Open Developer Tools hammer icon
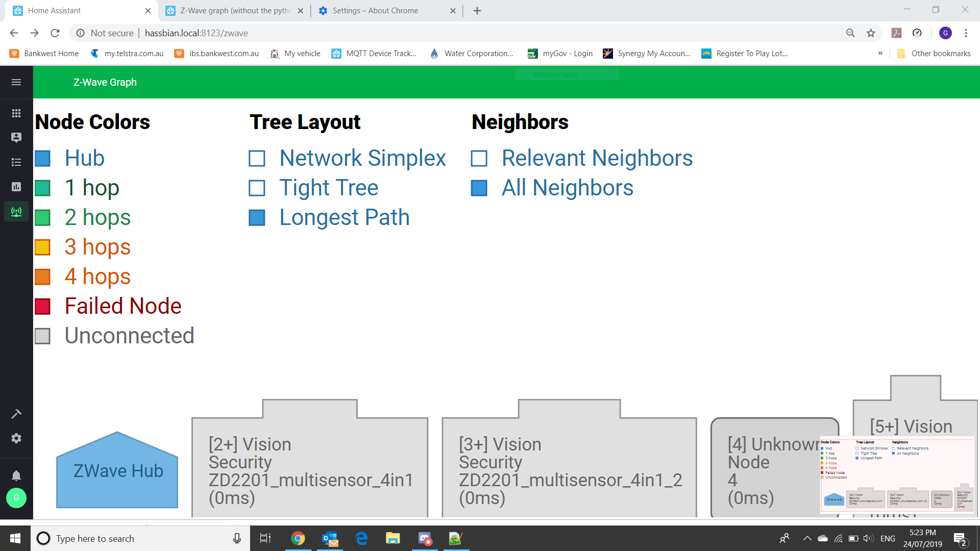This screenshot has width=980, height=551. click(x=16, y=413)
